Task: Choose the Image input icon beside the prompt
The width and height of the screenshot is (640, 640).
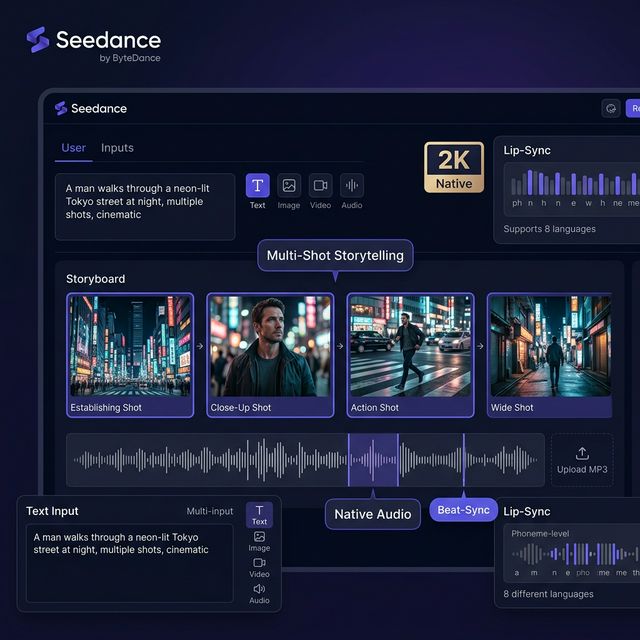Action: 289,186
